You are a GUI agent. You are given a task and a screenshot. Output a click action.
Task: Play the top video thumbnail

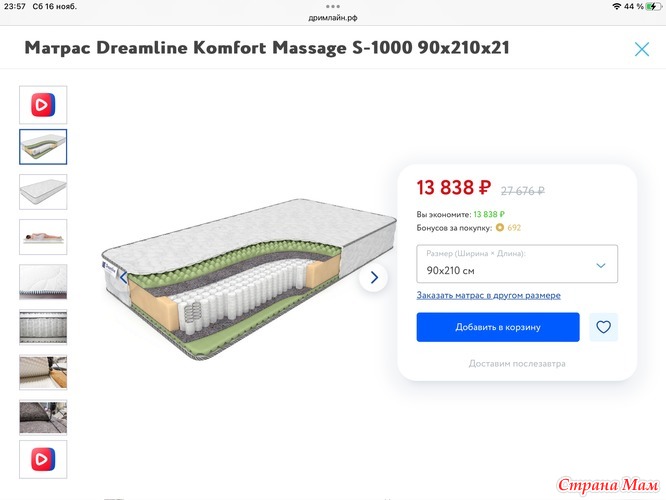[43, 105]
